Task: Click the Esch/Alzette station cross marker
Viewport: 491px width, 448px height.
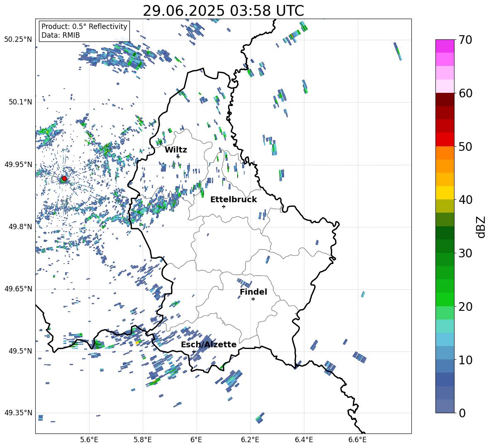Action: (x=194, y=351)
